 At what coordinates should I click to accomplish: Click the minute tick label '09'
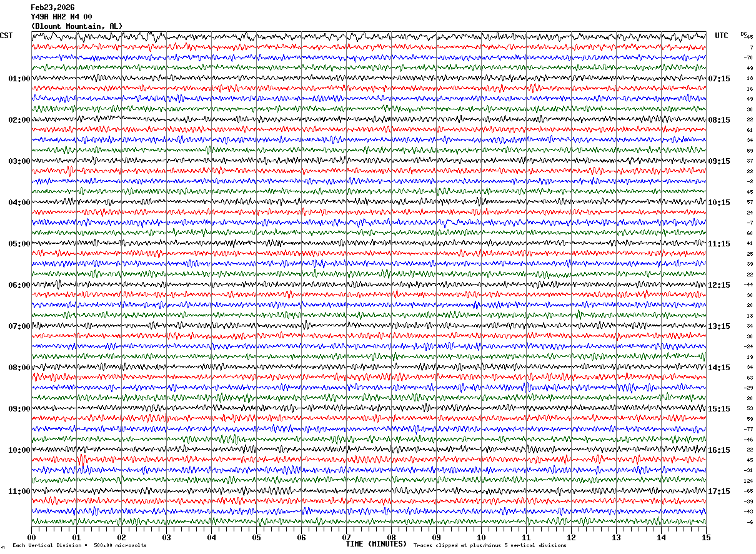point(436,537)
